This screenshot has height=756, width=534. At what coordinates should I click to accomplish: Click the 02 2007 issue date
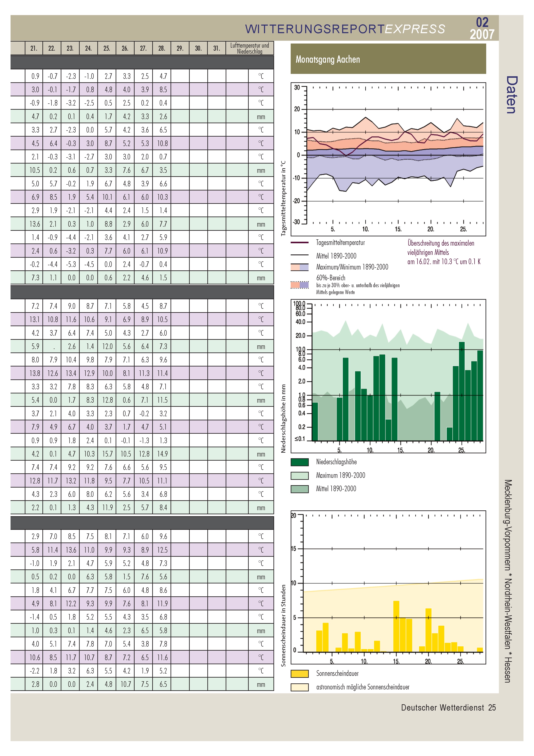click(x=482, y=28)
